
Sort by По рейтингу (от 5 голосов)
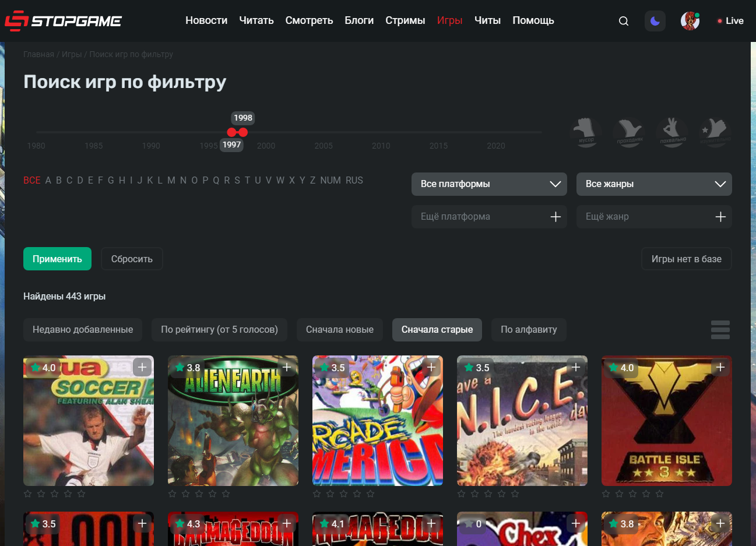point(219,329)
